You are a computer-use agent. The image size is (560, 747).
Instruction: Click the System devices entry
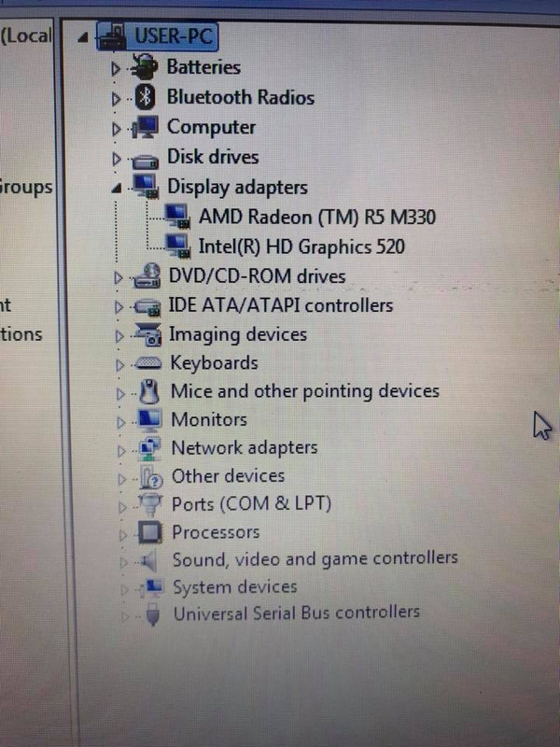click(235, 587)
